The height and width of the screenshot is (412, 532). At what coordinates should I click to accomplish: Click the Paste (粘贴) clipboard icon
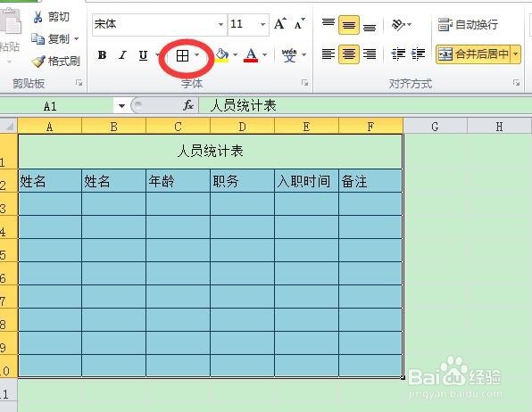[x=10, y=22]
